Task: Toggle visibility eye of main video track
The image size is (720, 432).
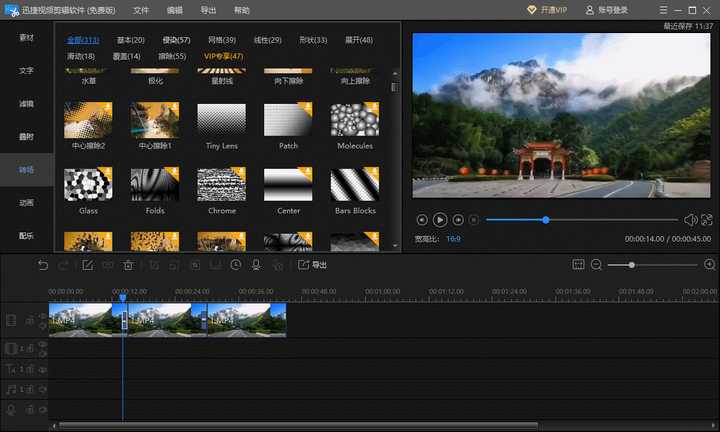Action: tap(43, 316)
